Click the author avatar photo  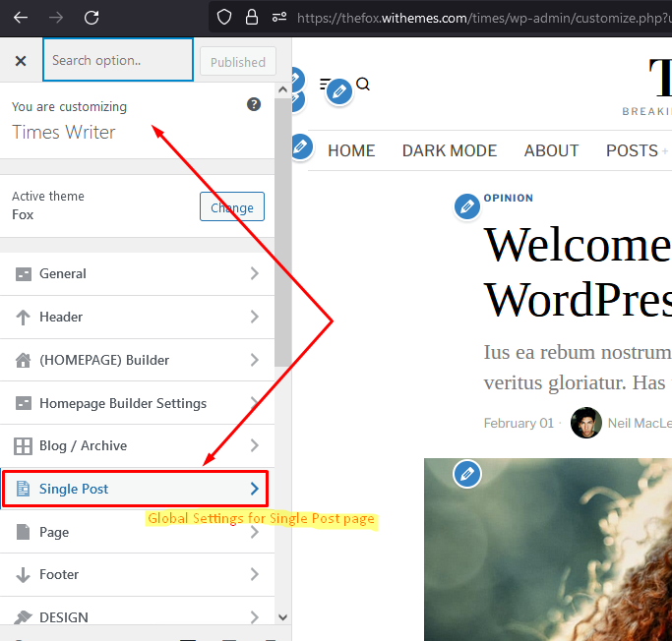click(585, 423)
